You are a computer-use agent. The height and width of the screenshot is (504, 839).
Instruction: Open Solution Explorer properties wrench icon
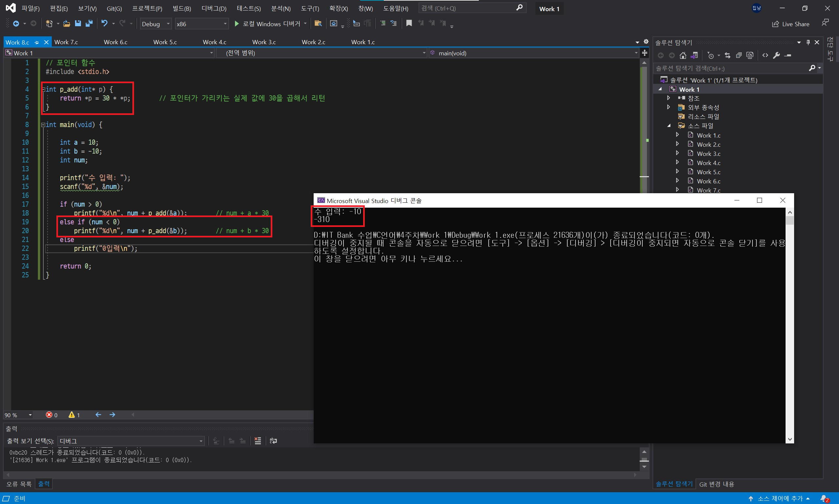click(x=776, y=55)
